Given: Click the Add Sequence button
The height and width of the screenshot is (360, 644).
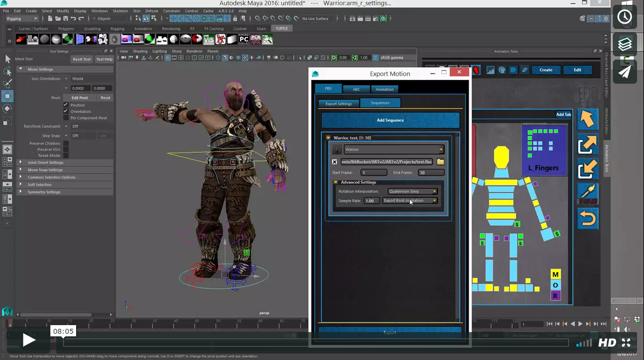Looking at the screenshot, I should (390, 120).
